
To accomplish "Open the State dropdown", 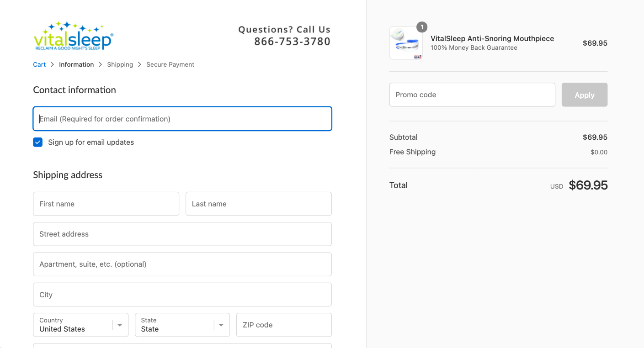I will coord(182,325).
